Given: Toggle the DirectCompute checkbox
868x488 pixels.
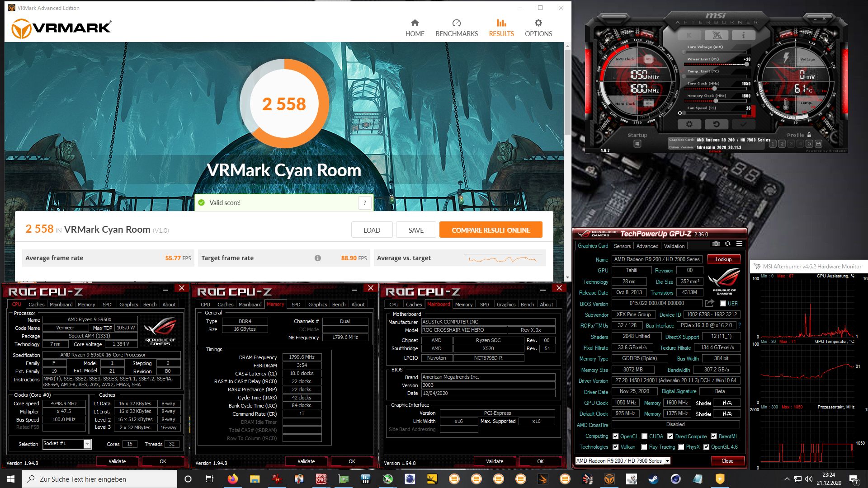Looking at the screenshot, I should 670,436.
